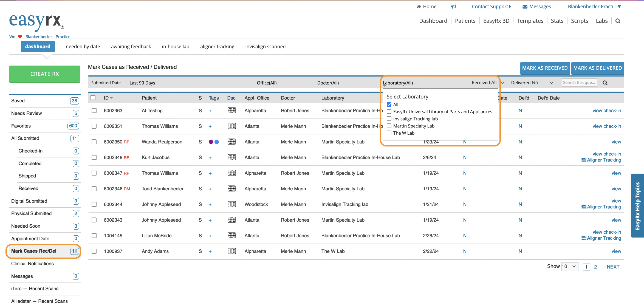Open the Delivered:No dropdown

(532, 83)
